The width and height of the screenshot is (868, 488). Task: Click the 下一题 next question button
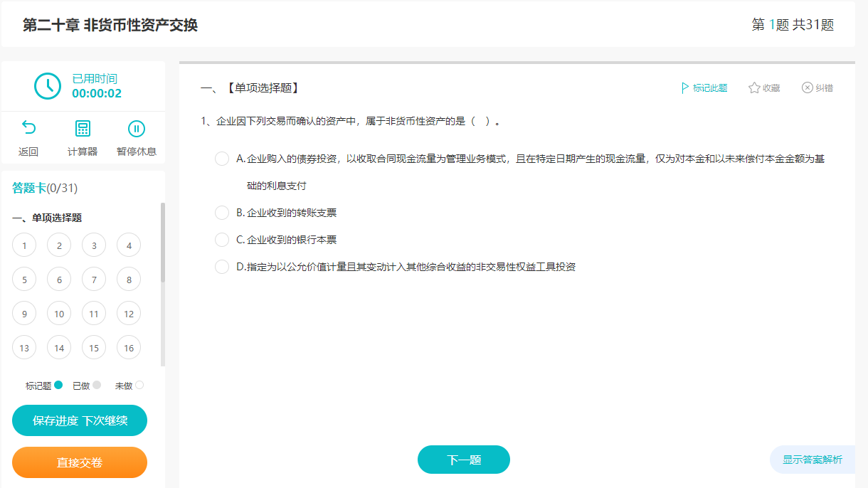[463, 460]
